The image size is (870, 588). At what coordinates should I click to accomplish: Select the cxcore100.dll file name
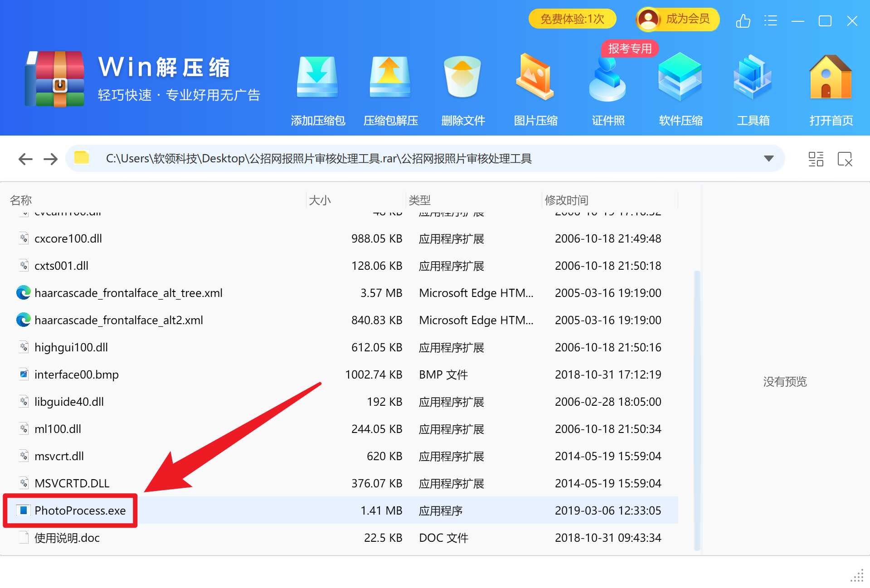(68, 238)
